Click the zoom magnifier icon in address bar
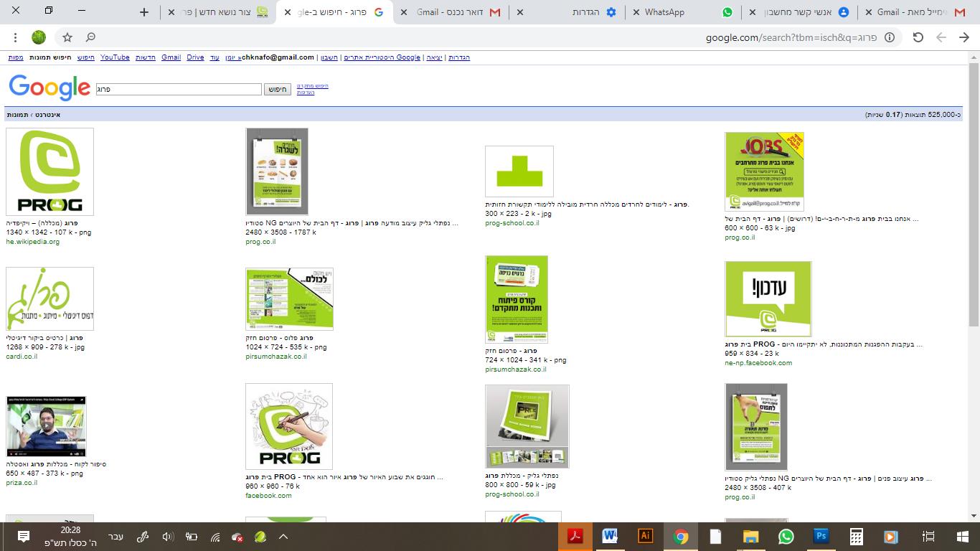 [90, 37]
